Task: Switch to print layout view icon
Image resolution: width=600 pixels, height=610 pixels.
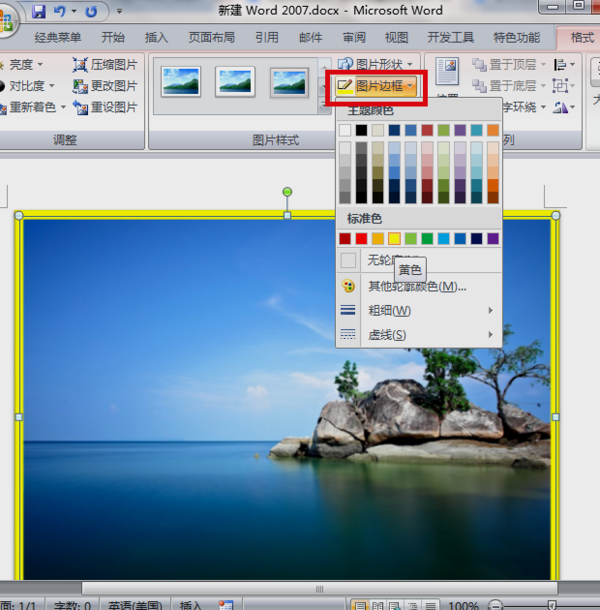Action: click(360, 605)
